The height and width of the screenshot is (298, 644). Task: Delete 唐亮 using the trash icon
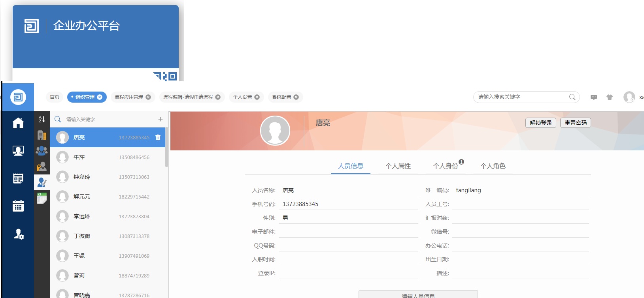point(158,137)
